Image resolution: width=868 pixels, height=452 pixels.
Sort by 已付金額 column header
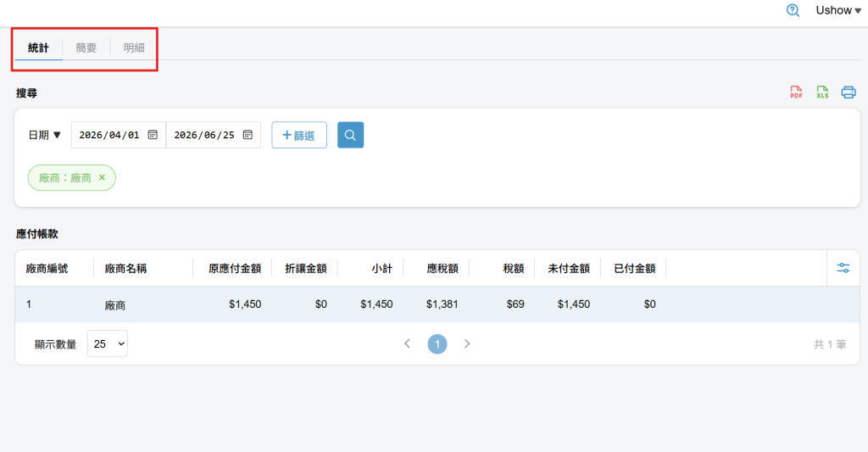[x=634, y=269]
